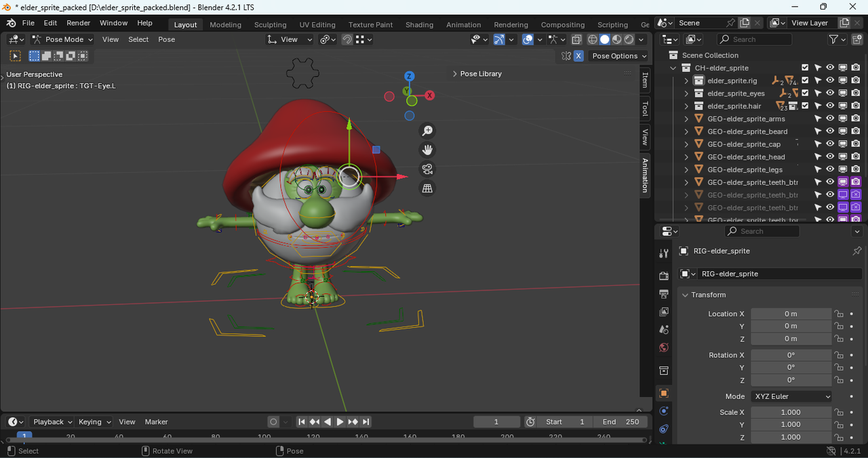Open the Item sidebar tab
The image size is (868, 458).
645,79
